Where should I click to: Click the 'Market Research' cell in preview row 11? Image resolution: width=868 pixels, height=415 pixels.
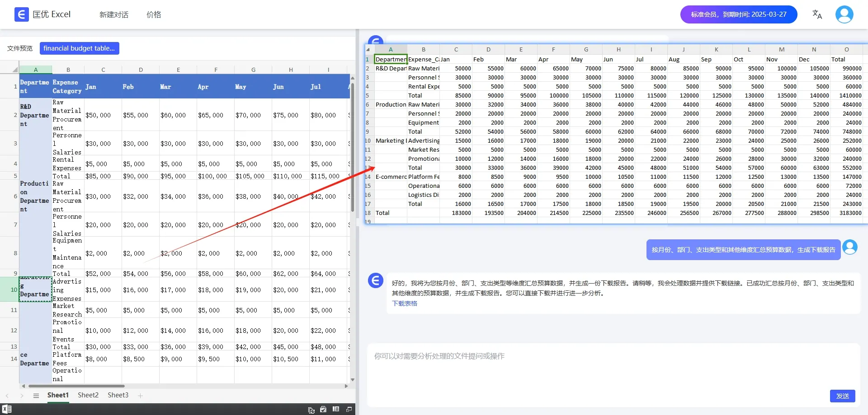[x=68, y=310]
